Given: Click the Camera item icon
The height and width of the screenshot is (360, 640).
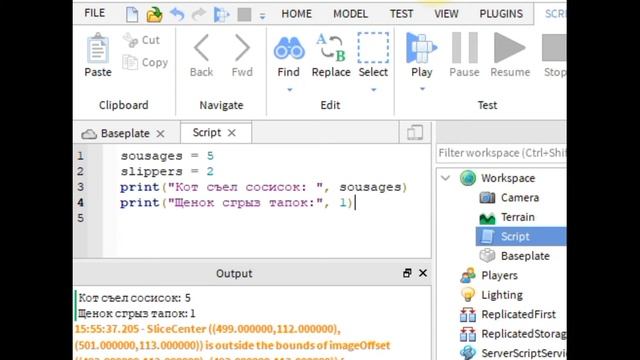Looking at the screenshot, I should (x=487, y=198).
